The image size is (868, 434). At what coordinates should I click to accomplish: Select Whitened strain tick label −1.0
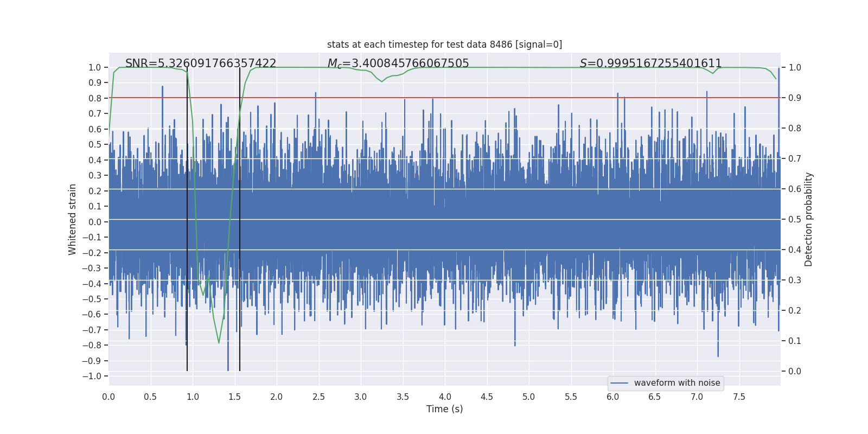pos(92,376)
